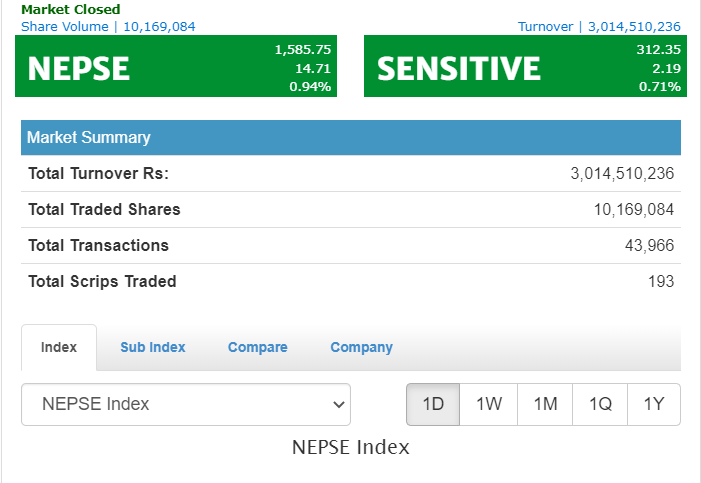Open the NEPSE Index dropdown

186,404
